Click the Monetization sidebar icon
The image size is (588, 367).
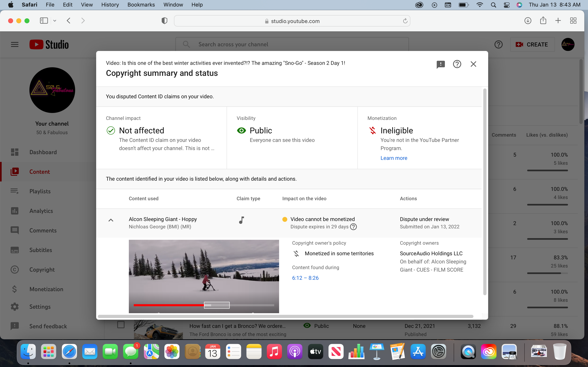tap(14, 289)
